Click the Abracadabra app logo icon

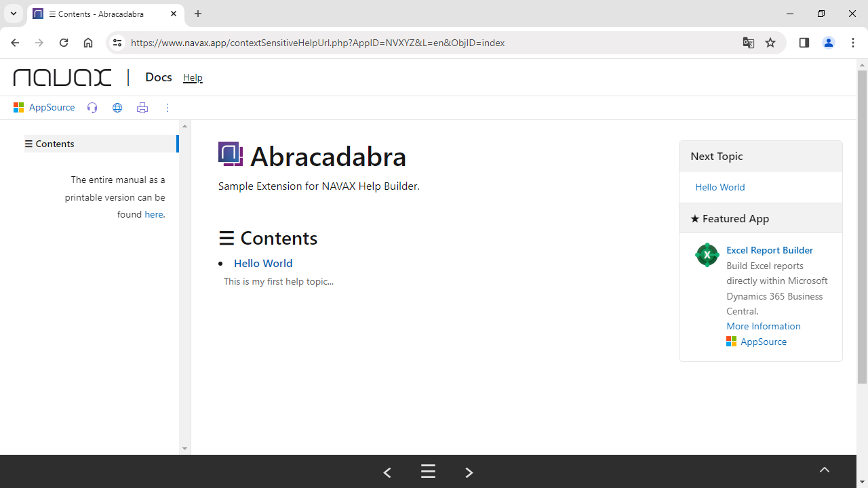[x=231, y=154]
